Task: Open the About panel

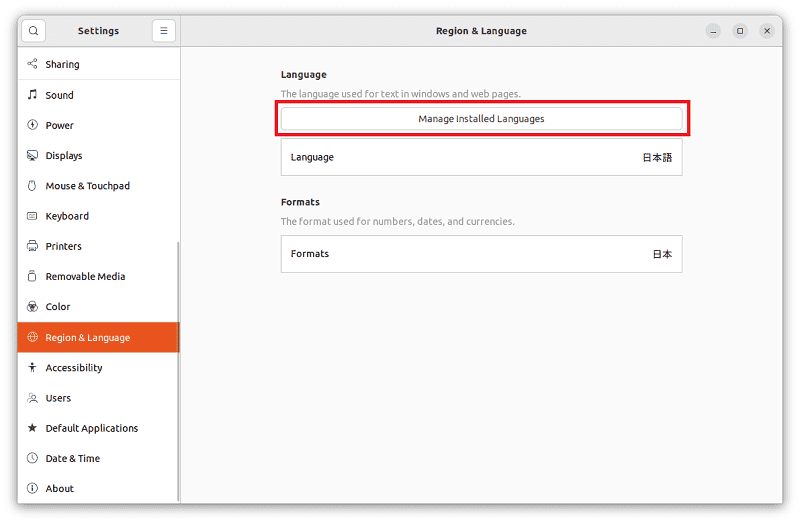Action: tap(98, 488)
